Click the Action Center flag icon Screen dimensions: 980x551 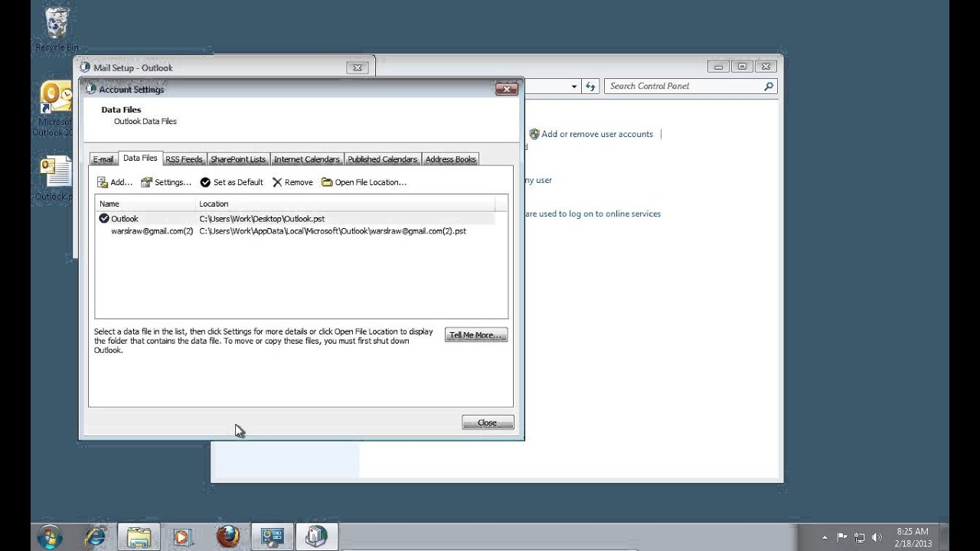(x=842, y=537)
